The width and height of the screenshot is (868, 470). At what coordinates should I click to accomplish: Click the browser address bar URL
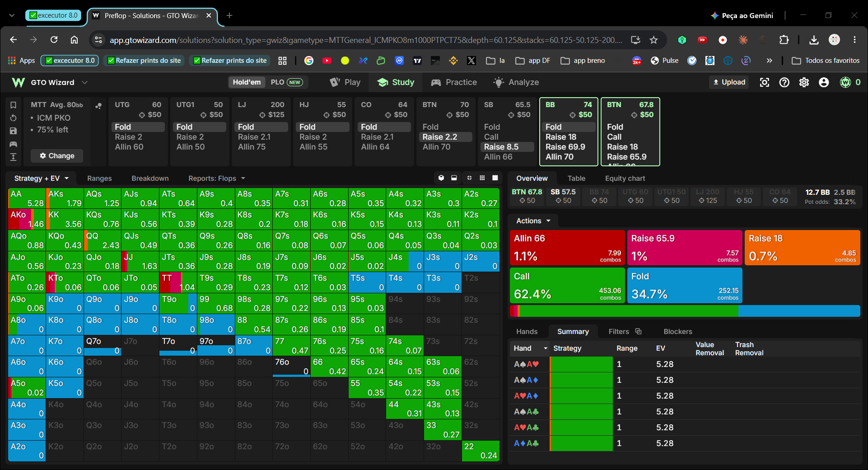coord(366,40)
